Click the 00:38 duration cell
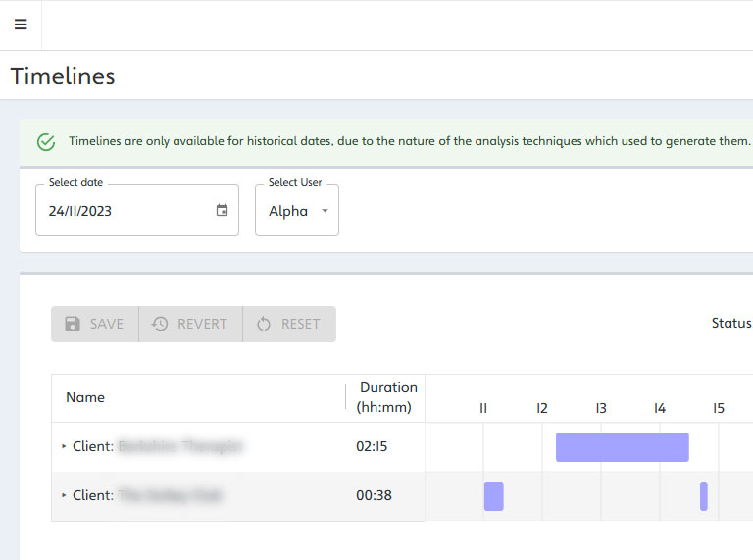Screen dimensions: 753x560 pyautogui.click(x=374, y=495)
